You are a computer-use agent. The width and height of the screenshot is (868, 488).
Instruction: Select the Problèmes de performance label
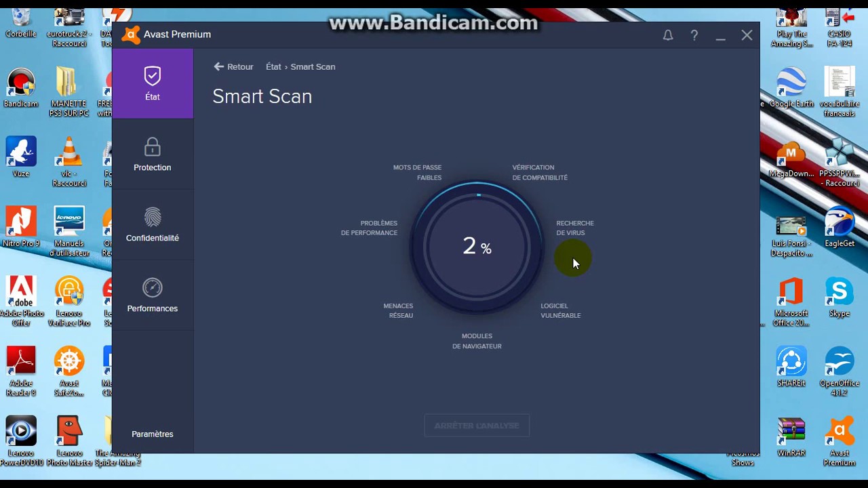pyautogui.click(x=369, y=228)
